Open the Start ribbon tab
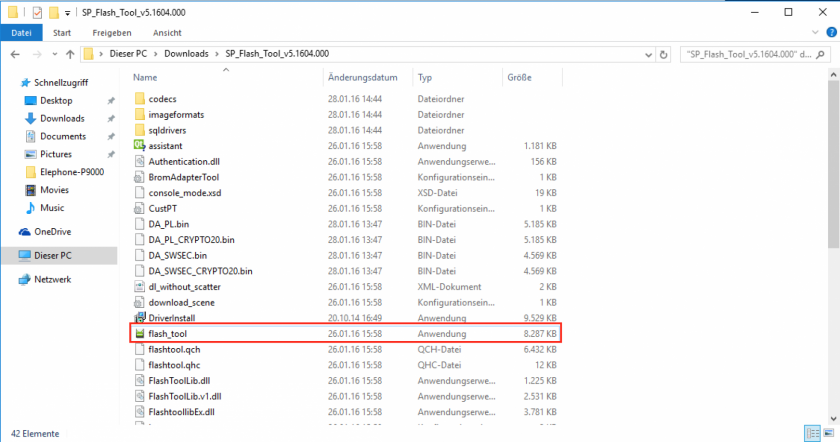 coord(62,33)
